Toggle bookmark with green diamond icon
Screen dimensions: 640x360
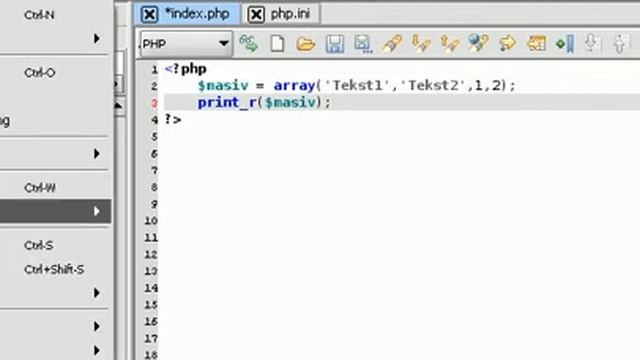click(x=565, y=43)
